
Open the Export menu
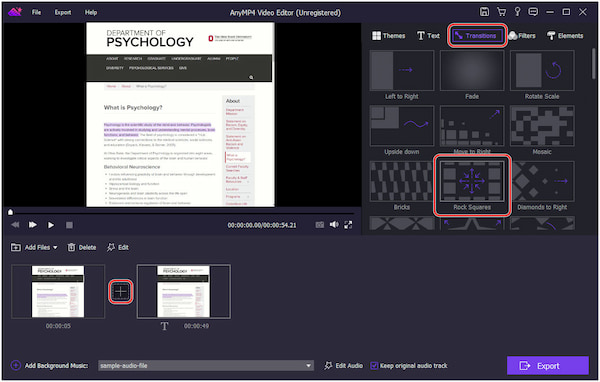[x=63, y=12]
